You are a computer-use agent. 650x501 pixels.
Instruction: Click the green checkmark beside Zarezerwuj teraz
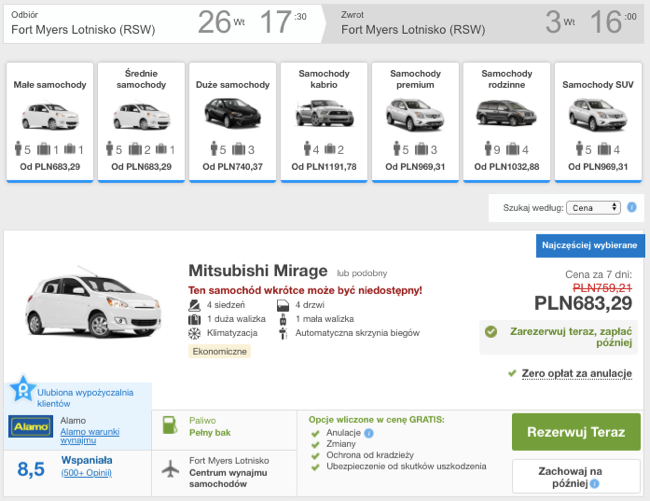pyautogui.click(x=491, y=332)
